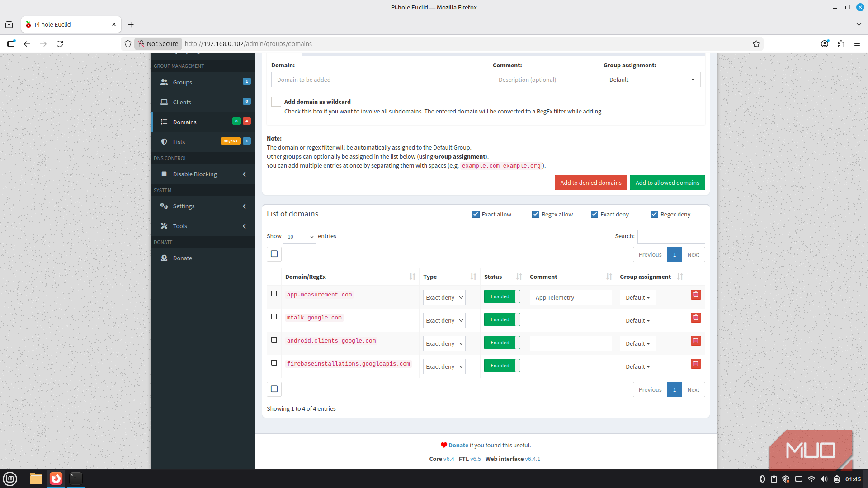Change the Show entries count dropdown
Screen dimensions: 868x488
[299, 236]
